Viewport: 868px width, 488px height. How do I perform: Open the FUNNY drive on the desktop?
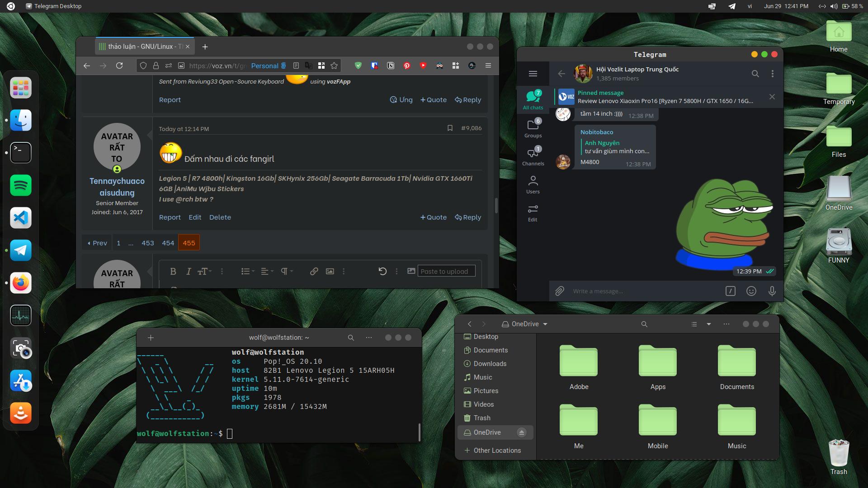[839, 245]
